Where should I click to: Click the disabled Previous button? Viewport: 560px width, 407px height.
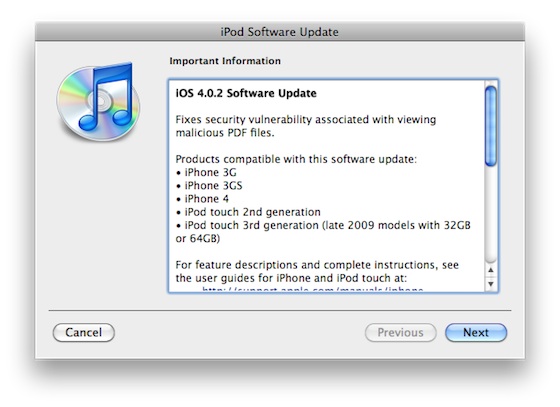click(x=400, y=332)
